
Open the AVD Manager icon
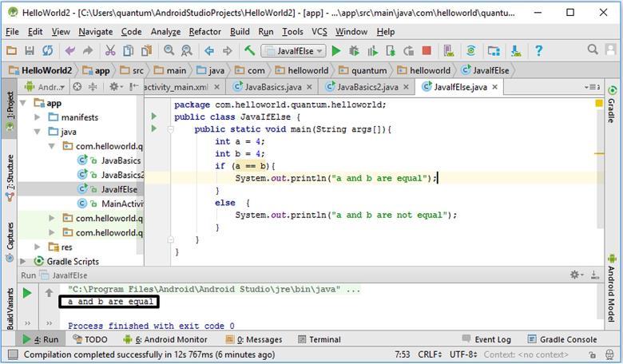coord(449,51)
